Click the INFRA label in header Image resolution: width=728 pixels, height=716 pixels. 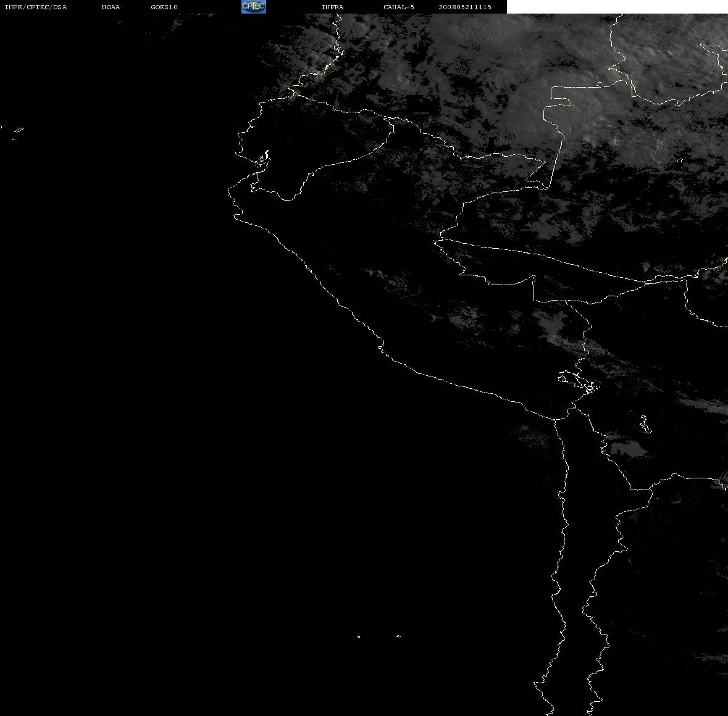click(332, 7)
